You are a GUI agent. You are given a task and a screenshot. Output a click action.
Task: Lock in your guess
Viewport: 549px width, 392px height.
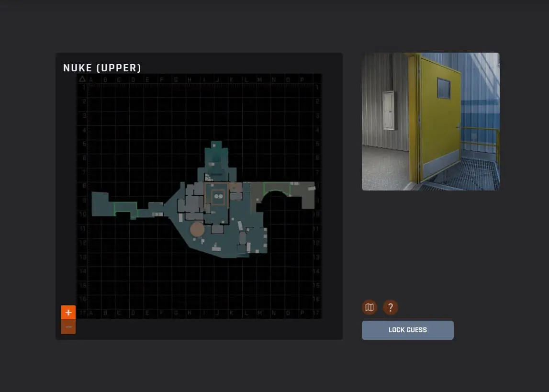tap(407, 330)
